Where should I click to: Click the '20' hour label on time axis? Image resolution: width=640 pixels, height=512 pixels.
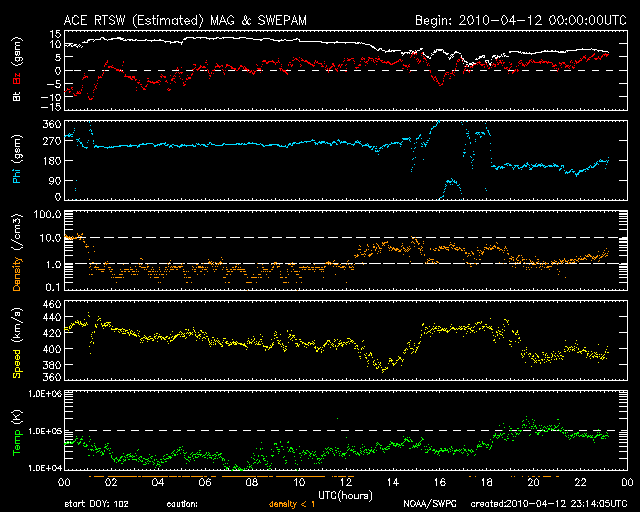click(x=533, y=483)
